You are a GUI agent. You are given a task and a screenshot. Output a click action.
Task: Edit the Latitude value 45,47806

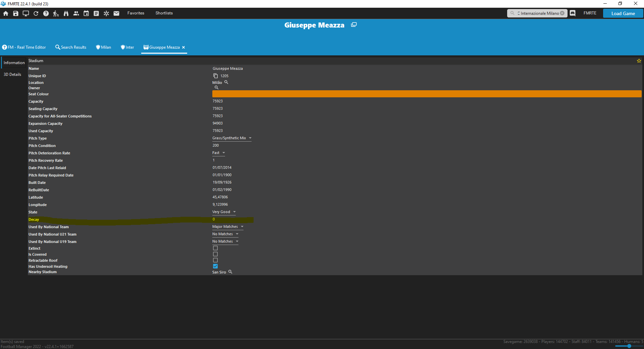pos(220,197)
